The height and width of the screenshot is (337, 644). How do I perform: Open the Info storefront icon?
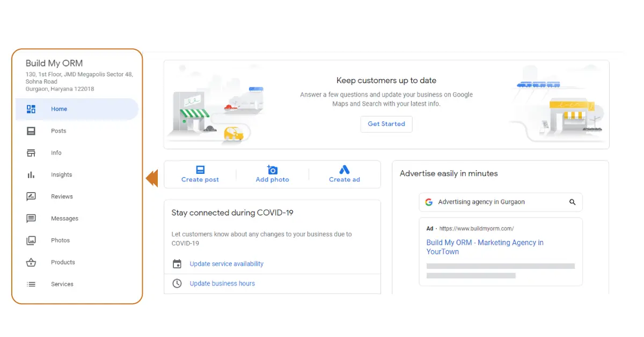coord(31,153)
